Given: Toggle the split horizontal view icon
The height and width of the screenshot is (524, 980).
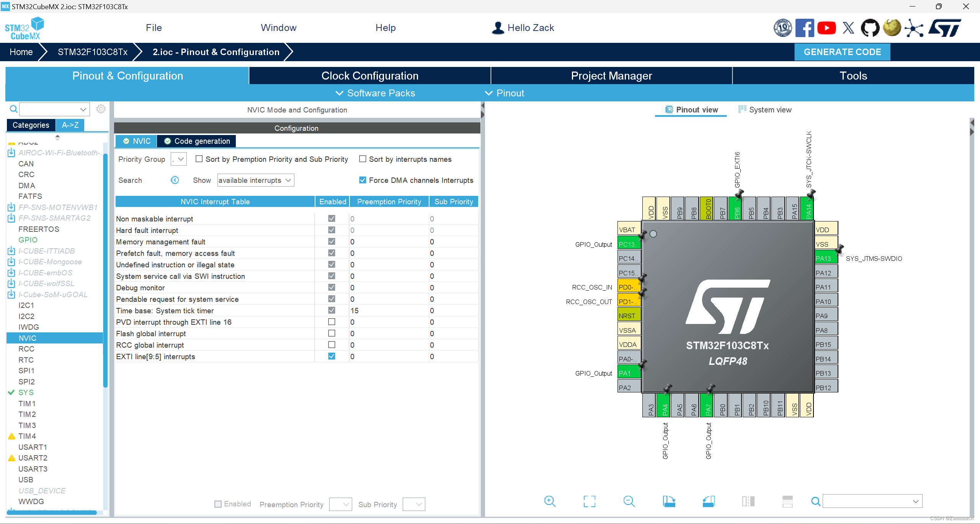Looking at the screenshot, I should (787, 501).
